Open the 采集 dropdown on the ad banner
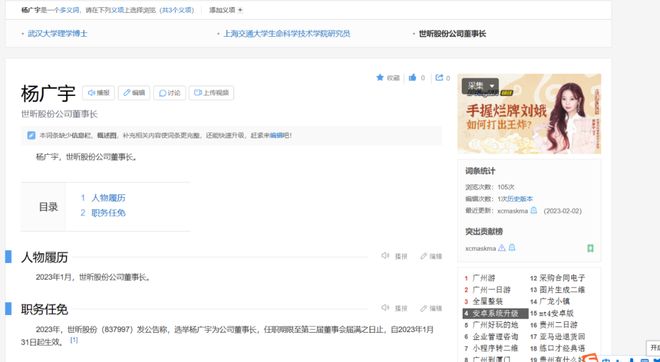This screenshot has height=362, width=660. tap(480, 86)
